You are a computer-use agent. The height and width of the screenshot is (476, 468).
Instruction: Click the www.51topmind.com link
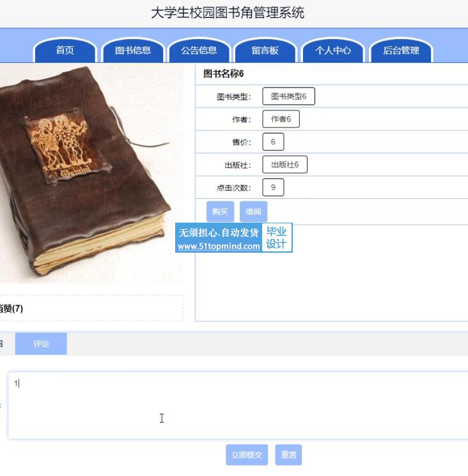[x=219, y=246]
